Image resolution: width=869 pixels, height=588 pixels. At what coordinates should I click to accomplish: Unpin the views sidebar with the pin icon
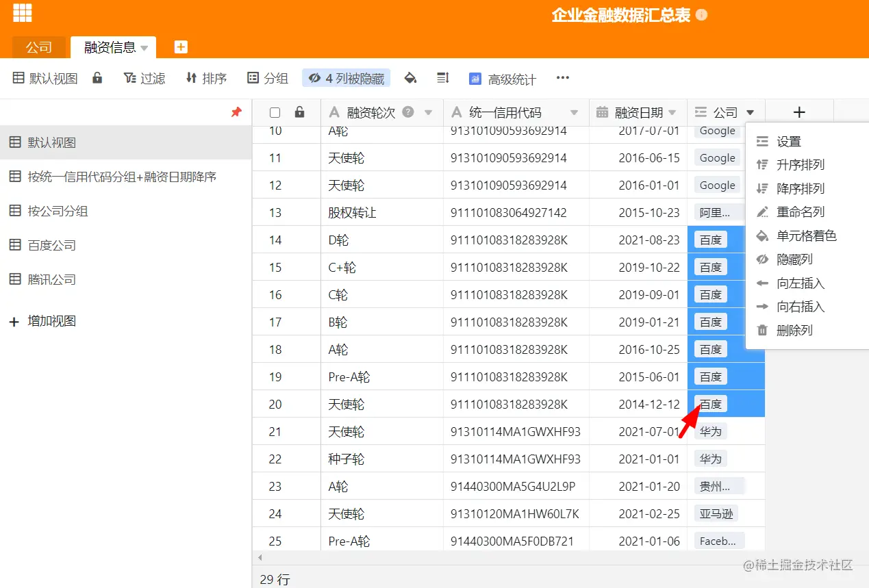click(x=236, y=112)
